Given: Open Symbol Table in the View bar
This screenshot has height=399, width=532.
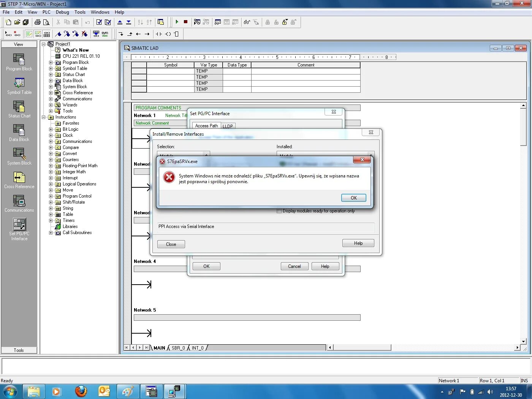Looking at the screenshot, I should (19, 86).
